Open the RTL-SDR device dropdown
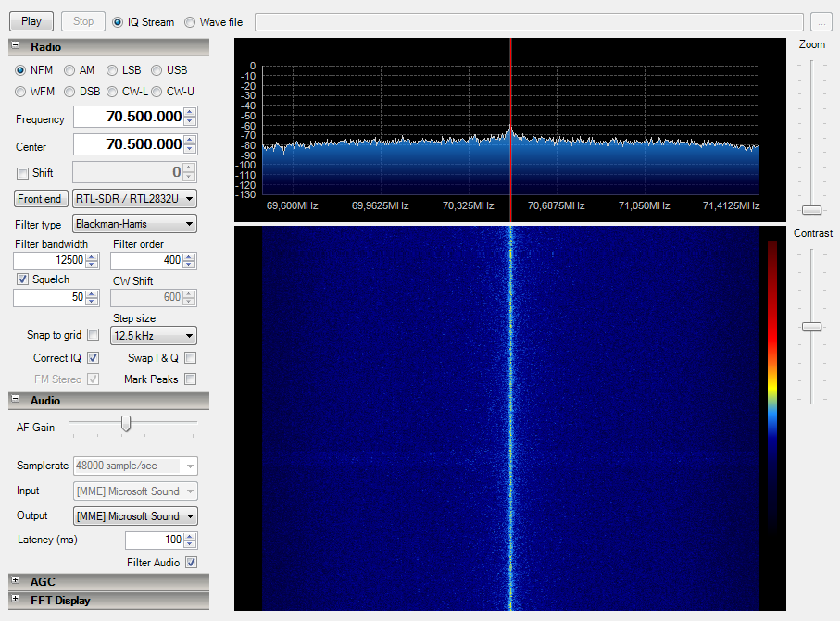This screenshot has height=621, width=840. pos(134,198)
